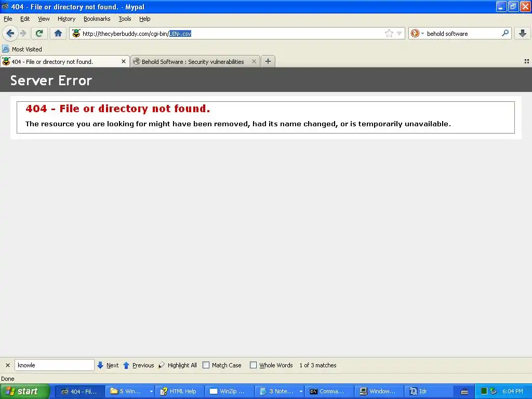
Task: Open the History menu
Action: (x=66, y=19)
